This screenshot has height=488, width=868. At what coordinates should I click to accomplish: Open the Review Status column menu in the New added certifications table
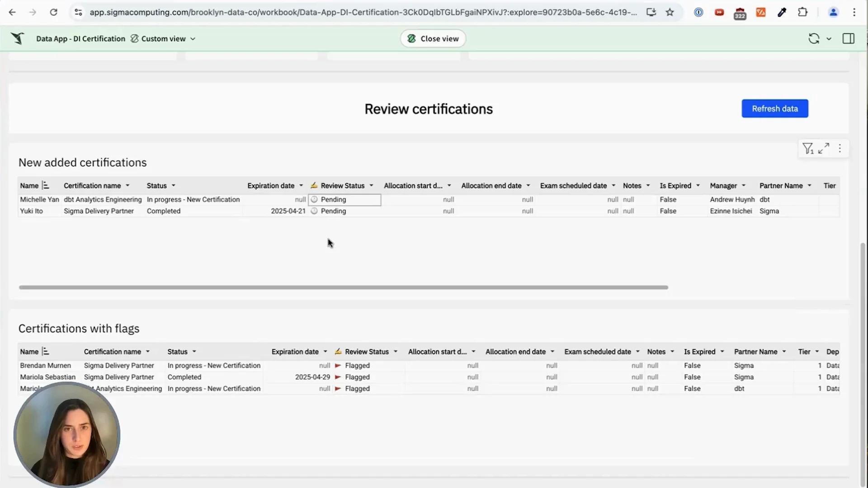pos(371,186)
